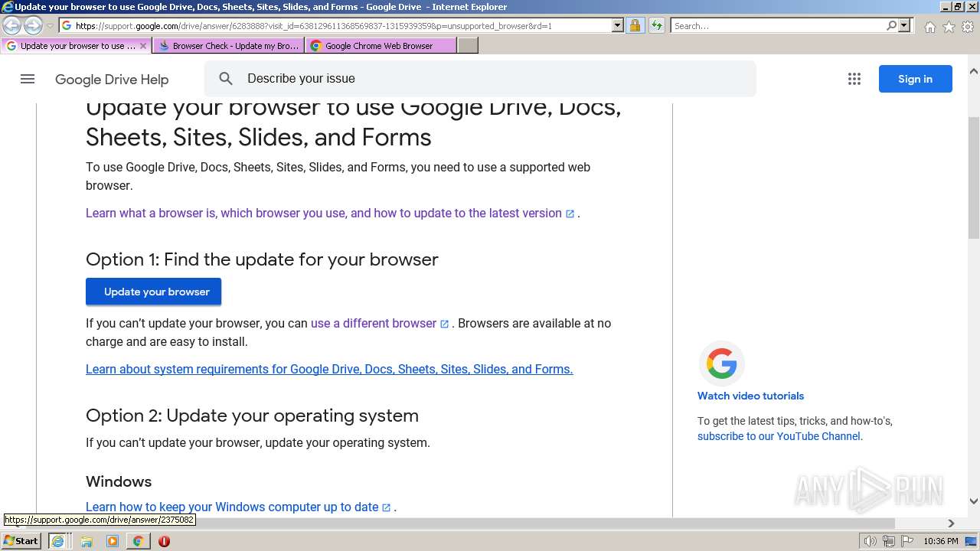Click the Google G logo thumbnail

(x=721, y=364)
